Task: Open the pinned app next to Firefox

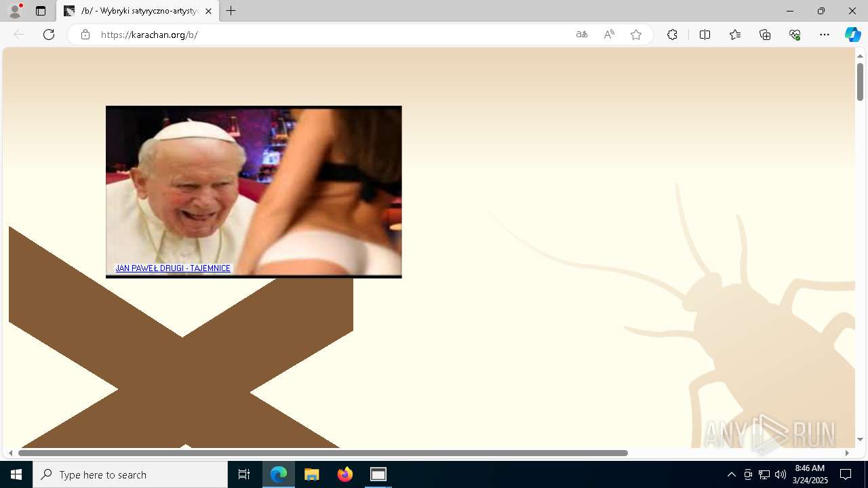Action: [x=378, y=474]
